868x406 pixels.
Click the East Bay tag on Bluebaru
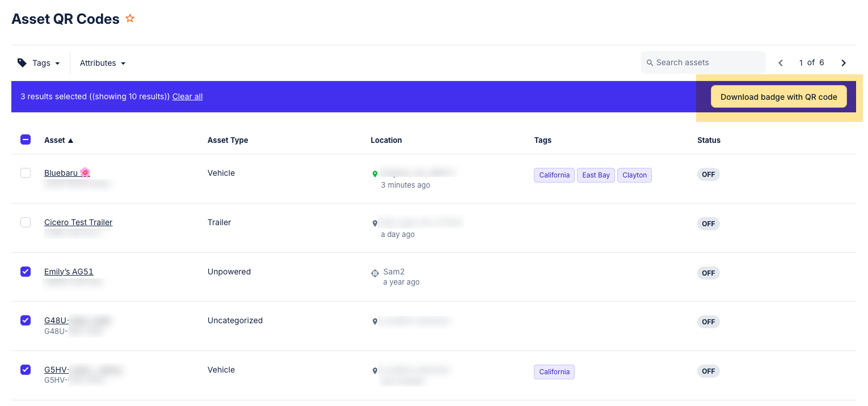coord(596,175)
